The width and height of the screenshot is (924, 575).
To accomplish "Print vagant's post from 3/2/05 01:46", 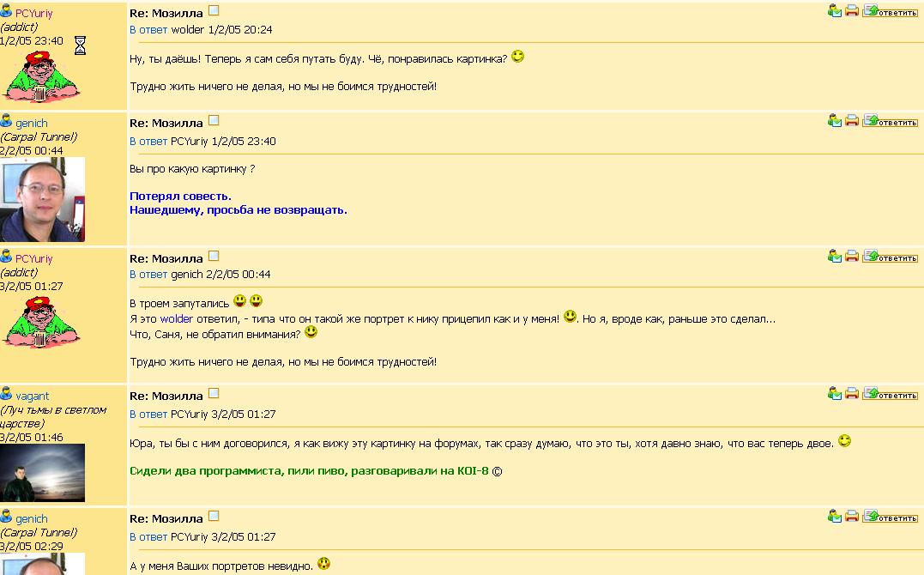I will tap(852, 393).
